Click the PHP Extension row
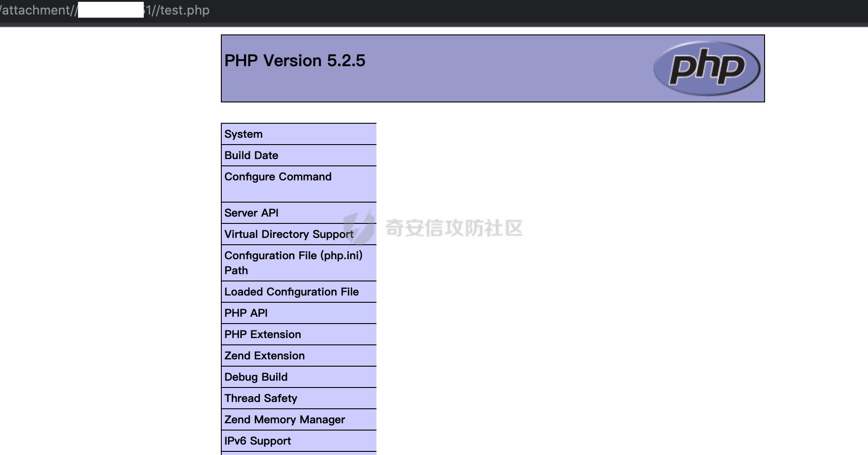This screenshot has height=455, width=868. [299, 334]
